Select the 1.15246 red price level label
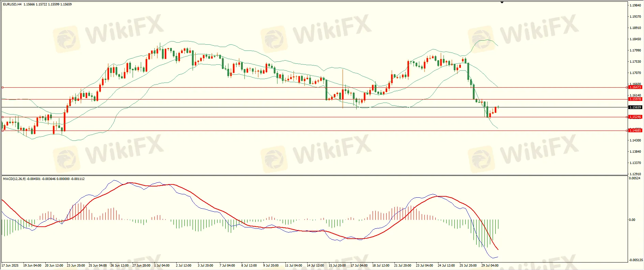This screenshot has height=270, width=644. [x=635, y=117]
